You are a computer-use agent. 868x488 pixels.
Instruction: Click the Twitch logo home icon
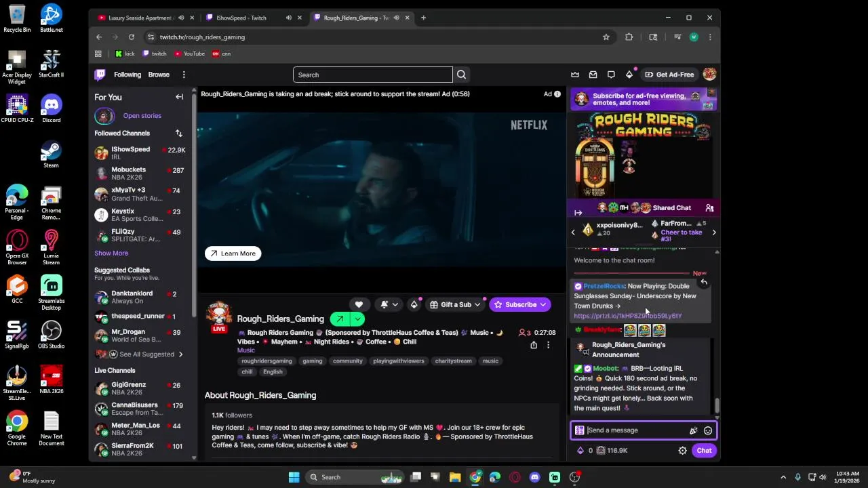(x=100, y=75)
